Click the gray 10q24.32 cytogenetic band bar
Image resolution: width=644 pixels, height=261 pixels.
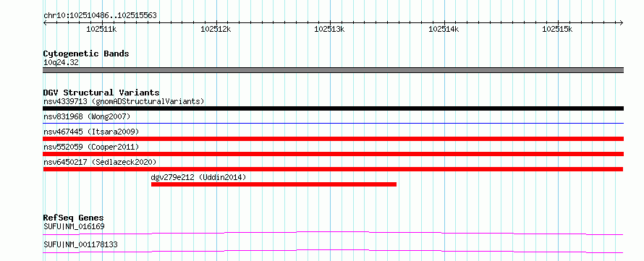click(x=333, y=70)
